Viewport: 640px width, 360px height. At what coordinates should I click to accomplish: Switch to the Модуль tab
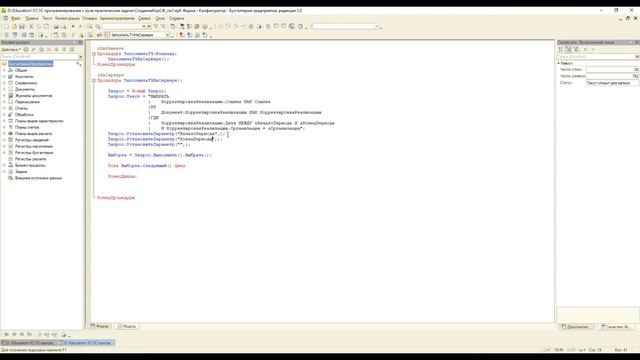127,326
